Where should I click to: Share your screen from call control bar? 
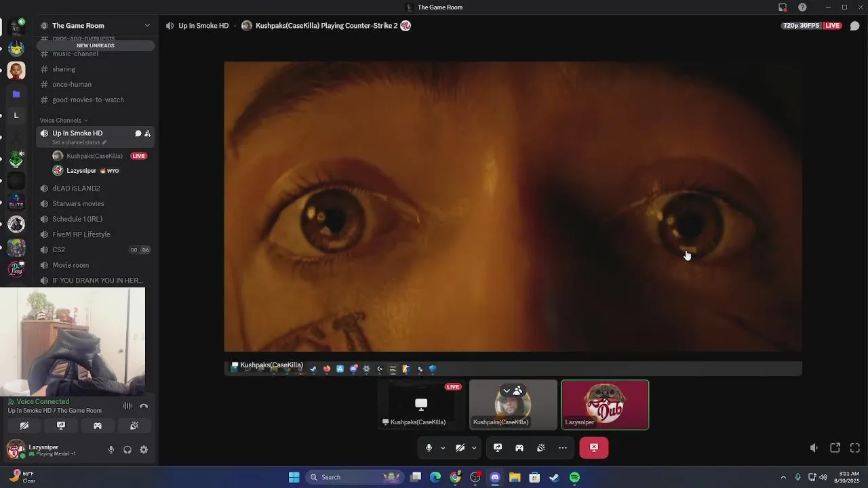[x=498, y=447]
